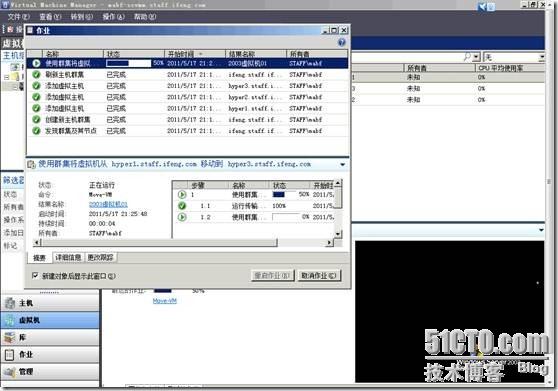Open the 转到 menu

[x=81, y=17]
